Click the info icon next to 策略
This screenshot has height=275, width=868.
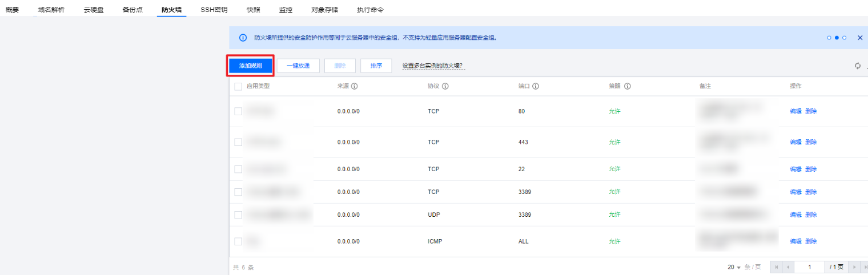(627, 86)
